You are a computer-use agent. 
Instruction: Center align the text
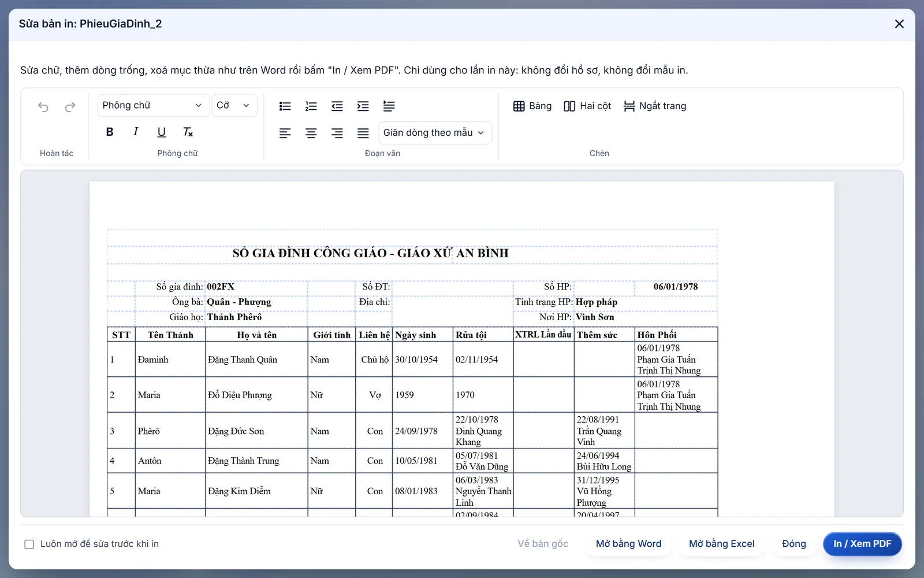tap(311, 133)
